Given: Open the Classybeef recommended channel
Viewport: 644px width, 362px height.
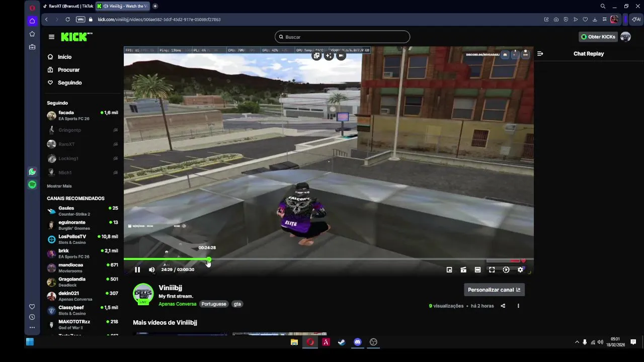Looking at the screenshot, I should pos(83,310).
